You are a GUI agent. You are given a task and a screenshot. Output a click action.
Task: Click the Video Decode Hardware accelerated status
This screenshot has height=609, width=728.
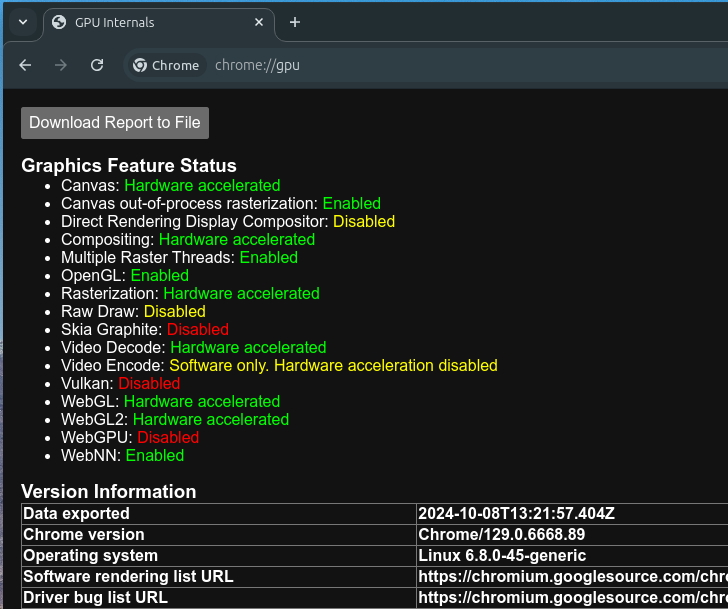(248, 348)
